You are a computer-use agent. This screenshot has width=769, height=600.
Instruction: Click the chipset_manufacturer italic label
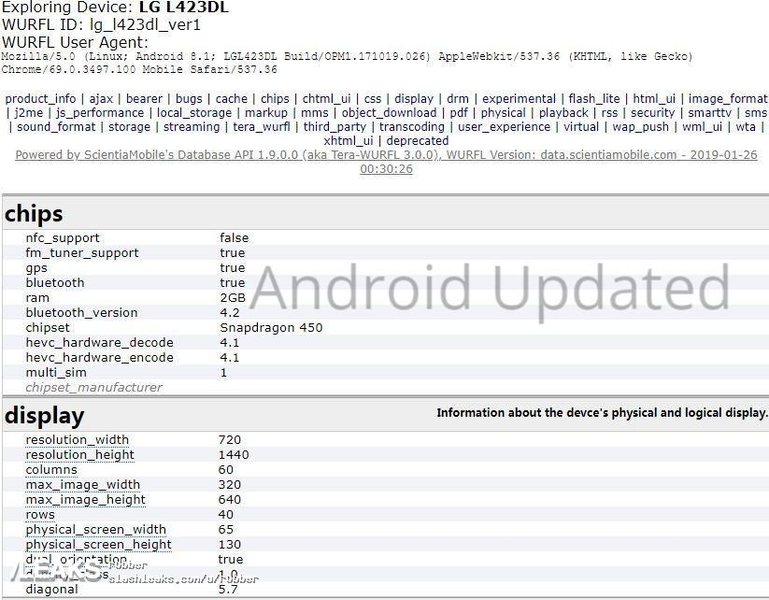point(94,388)
